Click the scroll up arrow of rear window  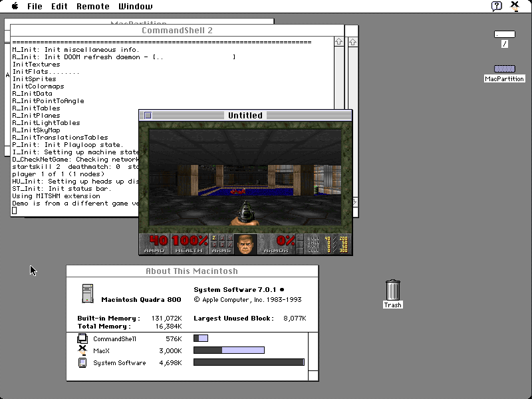tap(353, 42)
